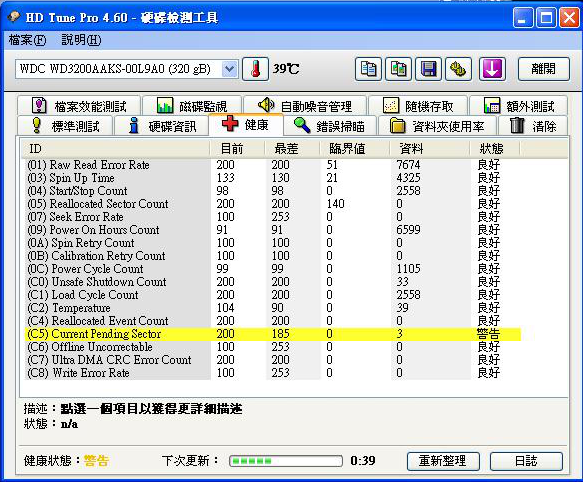Open the drive selection dropdown
This screenshot has height=482, width=584.
(x=230, y=69)
